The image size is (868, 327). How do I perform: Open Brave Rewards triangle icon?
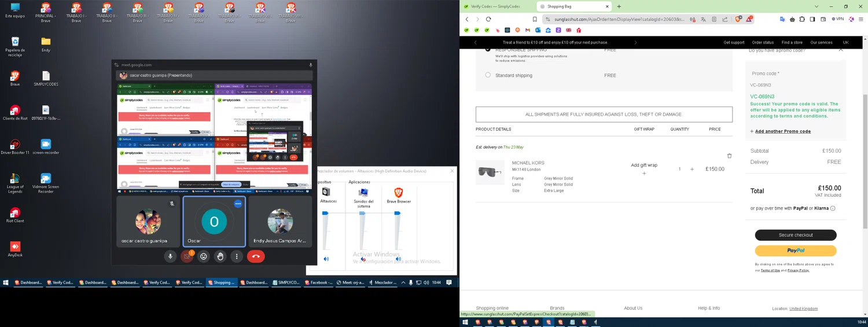coord(749,19)
